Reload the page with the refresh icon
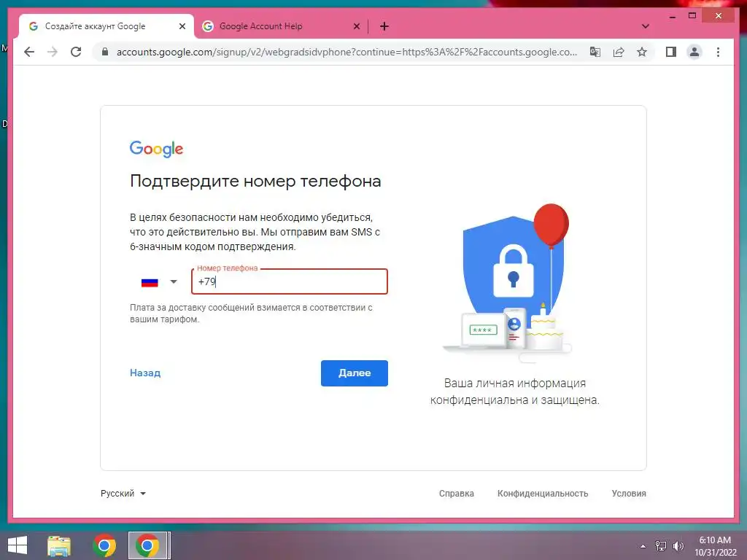 [x=76, y=52]
